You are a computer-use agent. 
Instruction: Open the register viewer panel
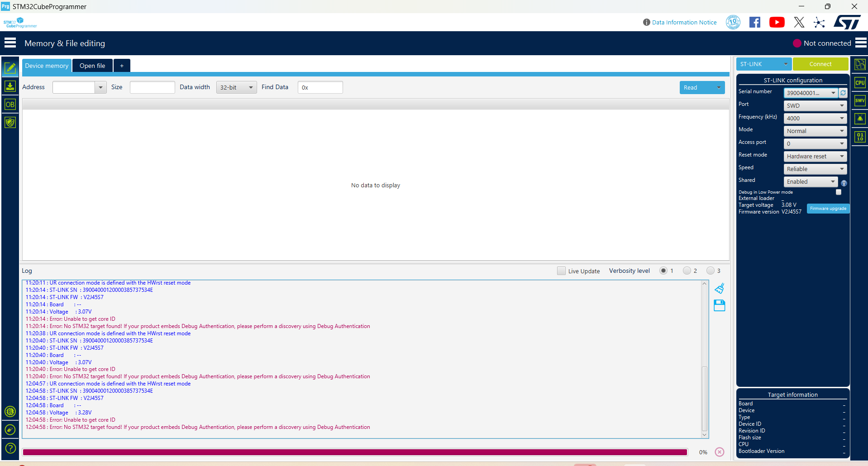coord(859,137)
